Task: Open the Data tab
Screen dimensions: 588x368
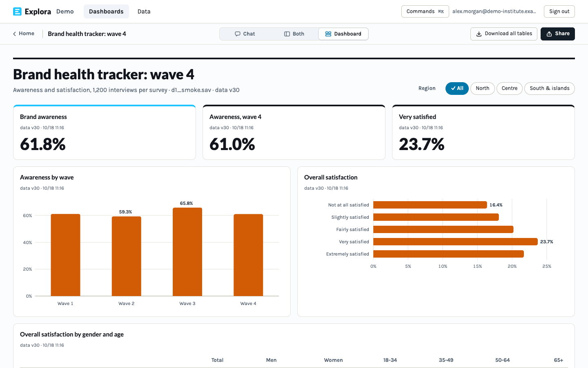Action: coord(144,11)
